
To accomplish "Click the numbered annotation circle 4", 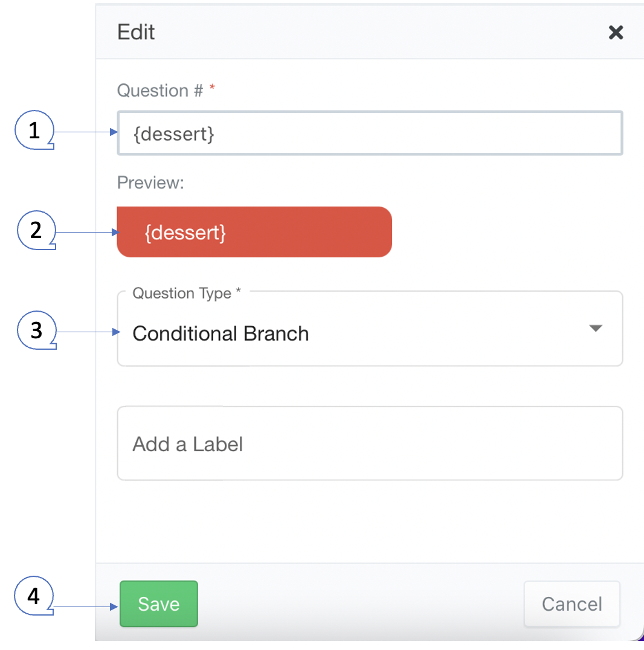I will [34, 596].
